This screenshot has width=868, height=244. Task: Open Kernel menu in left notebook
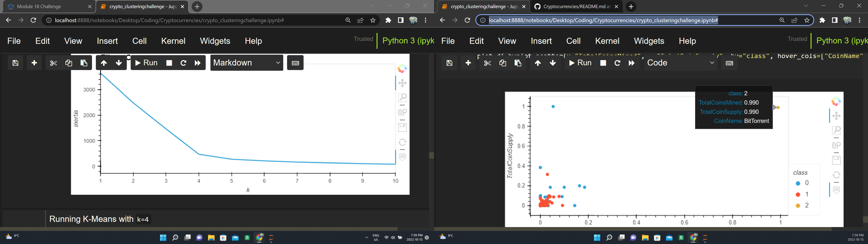tap(173, 41)
